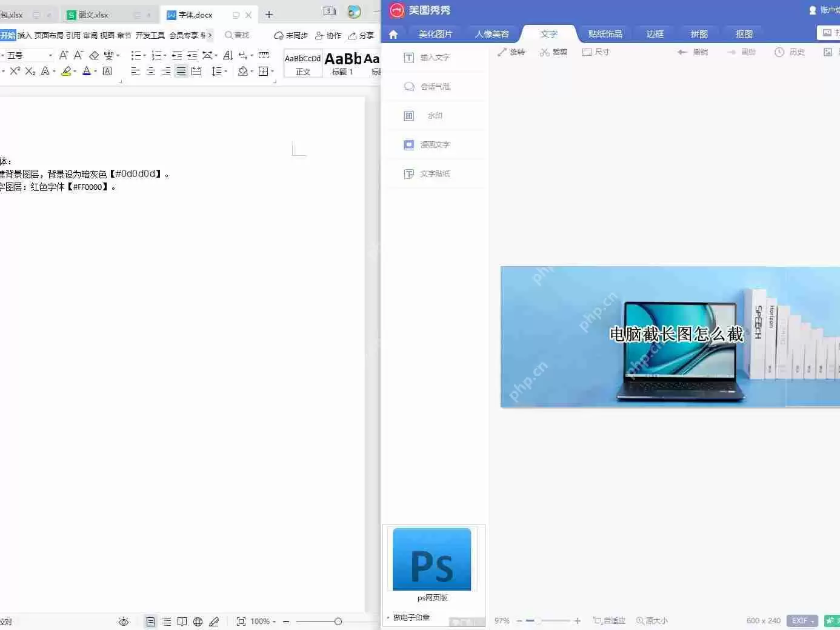Open the EXIF dropdown in Meitu status bar

tap(802, 620)
